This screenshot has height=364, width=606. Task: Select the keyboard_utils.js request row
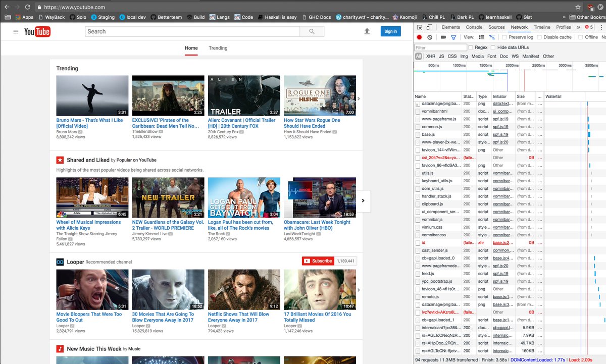click(510, 181)
